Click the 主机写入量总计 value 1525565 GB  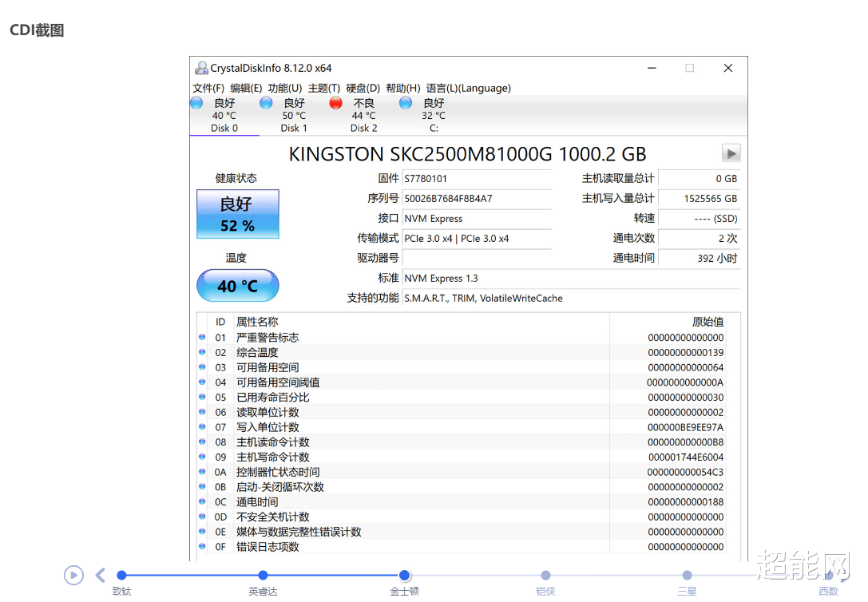pyautogui.click(x=700, y=199)
